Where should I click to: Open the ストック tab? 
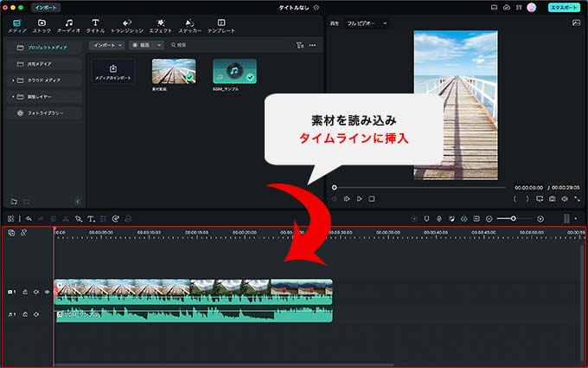point(42,26)
